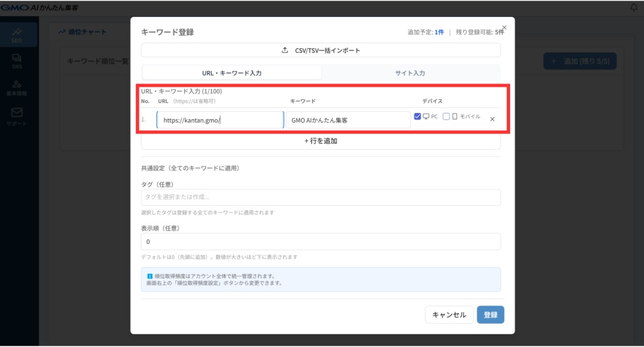Uncheck the PC device checkbox
The height and width of the screenshot is (347, 644).
(x=418, y=116)
